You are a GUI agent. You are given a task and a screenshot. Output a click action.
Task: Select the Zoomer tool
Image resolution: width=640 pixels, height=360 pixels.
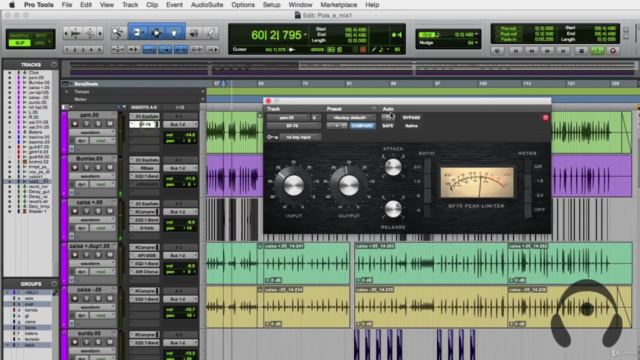point(118,33)
